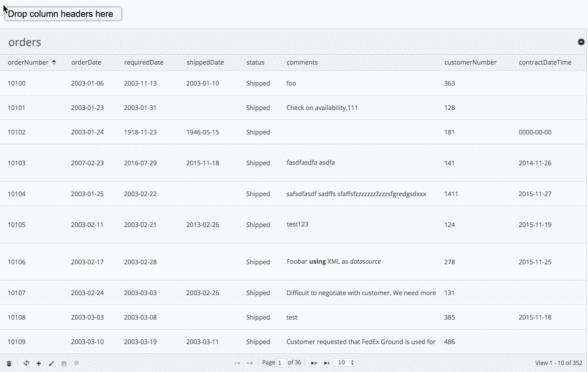Sort by contractDateTime column header
The height and width of the screenshot is (372, 588).
click(545, 62)
